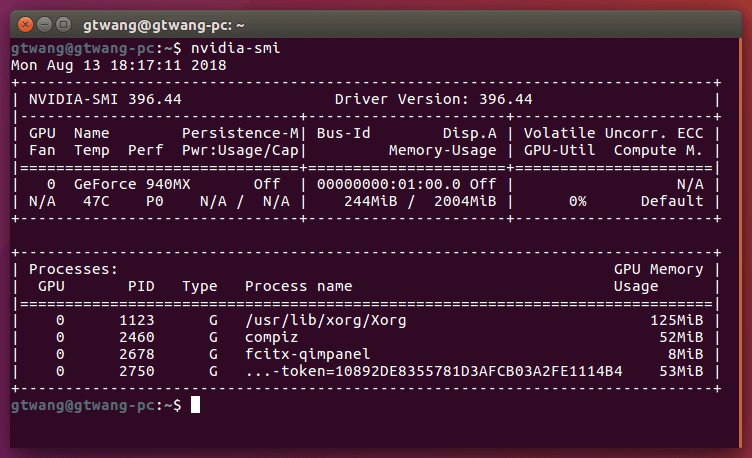Select the Driver Version 396.44 text

433,99
